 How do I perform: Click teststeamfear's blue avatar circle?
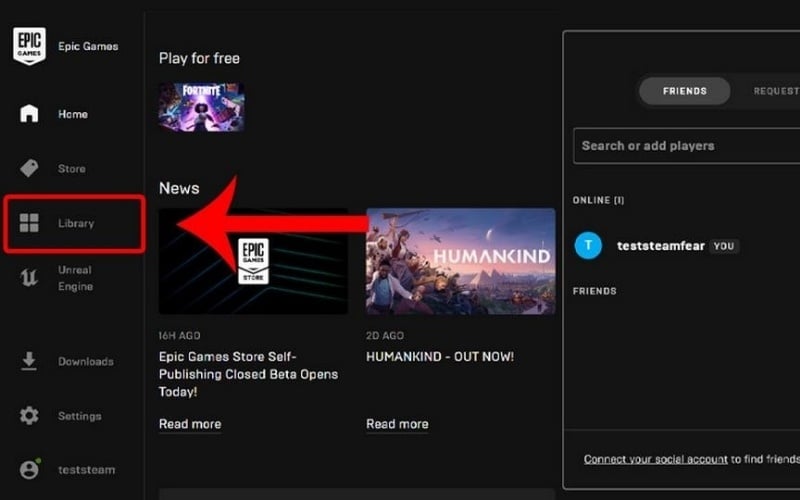[x=590, y=245]
